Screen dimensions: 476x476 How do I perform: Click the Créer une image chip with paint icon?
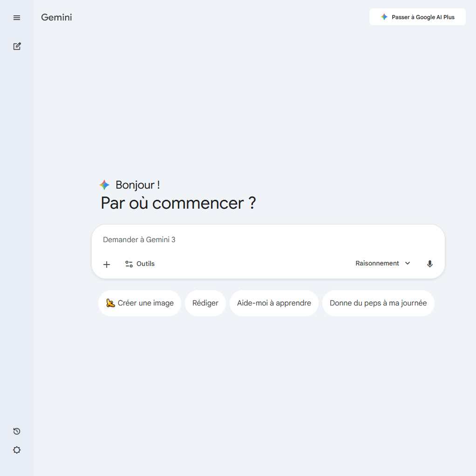coord(139,303)
